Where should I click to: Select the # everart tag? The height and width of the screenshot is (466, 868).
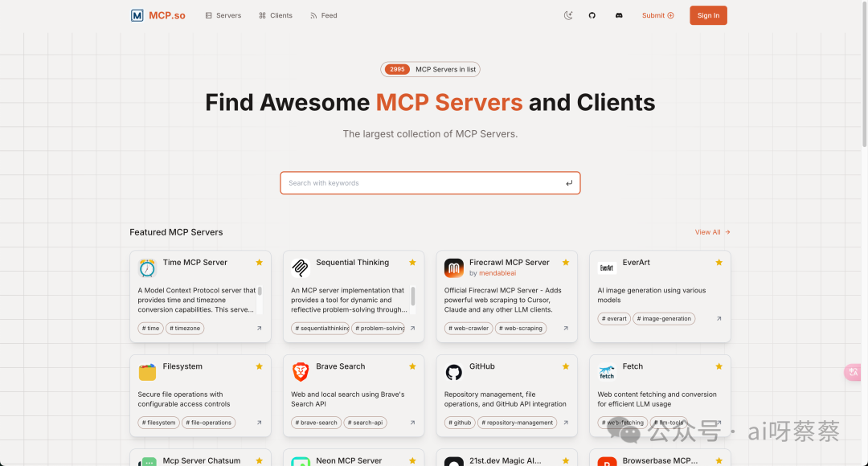[x=614, y=319]
